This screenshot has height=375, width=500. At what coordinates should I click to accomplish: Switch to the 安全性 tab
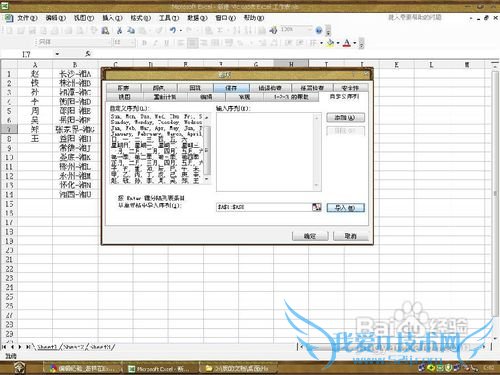click(350, 88)
